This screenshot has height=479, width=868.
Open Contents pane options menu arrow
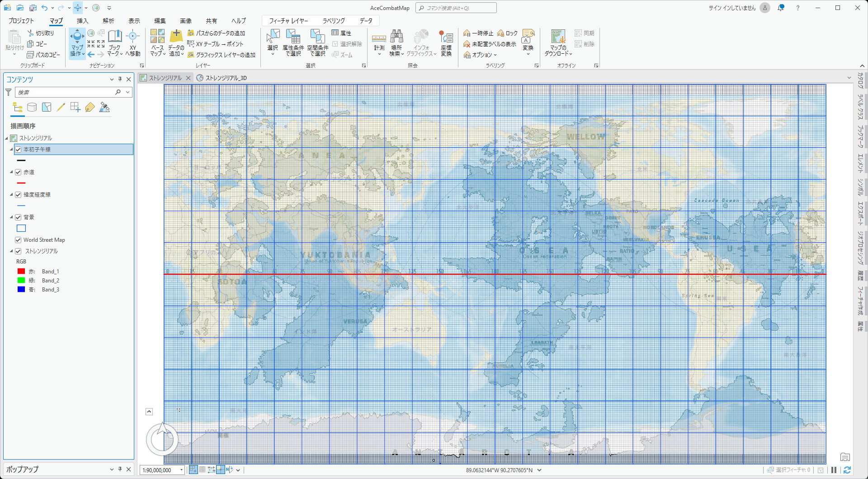112,79
